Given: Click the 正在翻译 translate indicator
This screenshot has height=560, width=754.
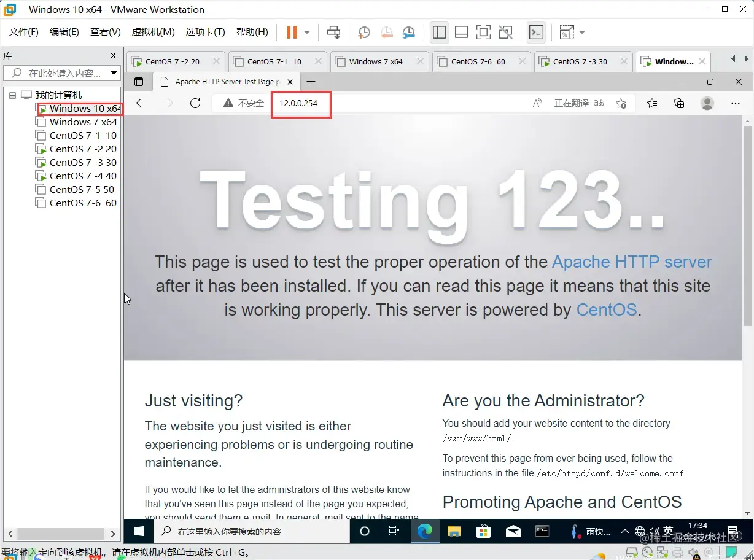Looking at the screenshot, I should tap(579, 103).
